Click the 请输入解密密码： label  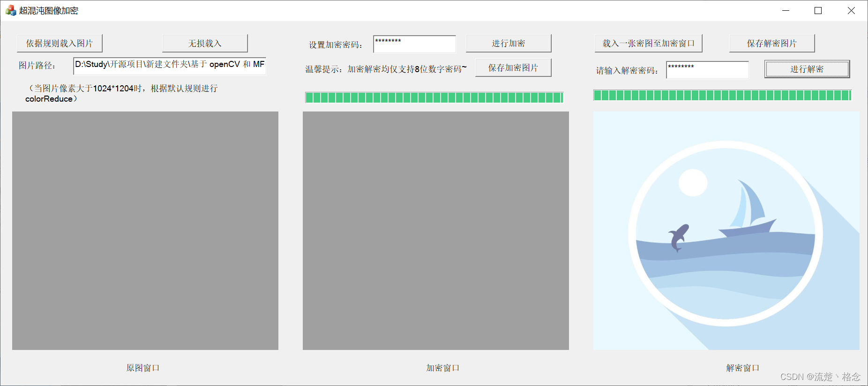click(x=628, y=71)
